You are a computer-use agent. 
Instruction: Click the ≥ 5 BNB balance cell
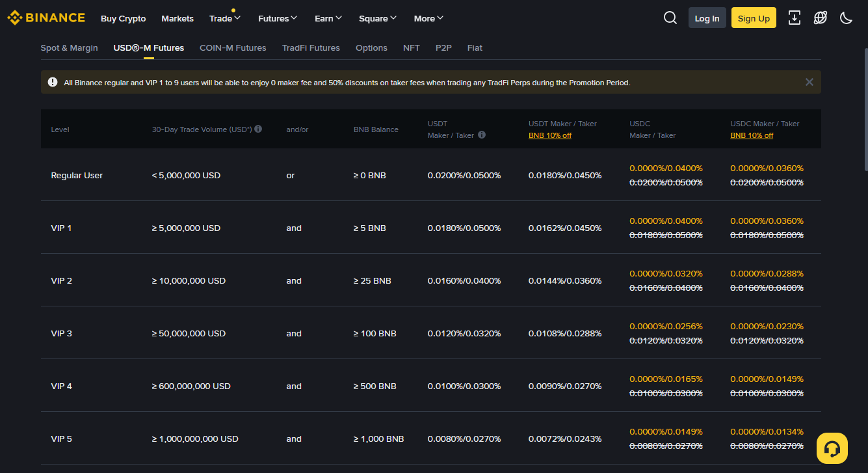pos(370,228)
